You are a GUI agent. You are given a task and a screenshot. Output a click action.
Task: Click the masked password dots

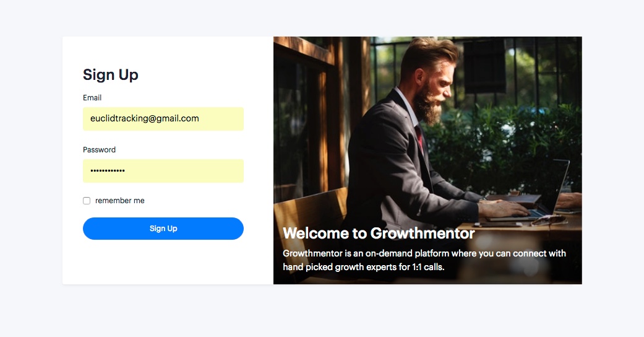(108, 171)
